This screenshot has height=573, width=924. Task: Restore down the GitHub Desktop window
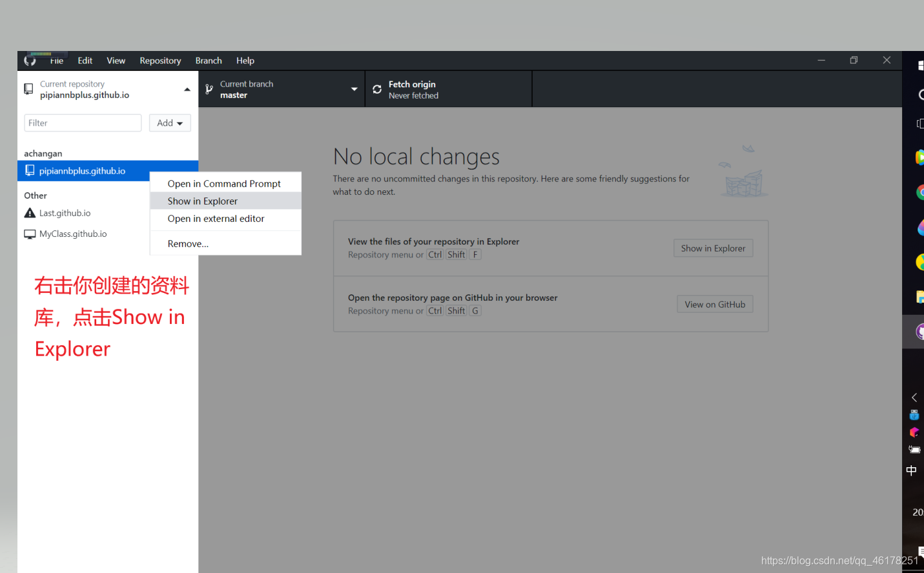854,60
